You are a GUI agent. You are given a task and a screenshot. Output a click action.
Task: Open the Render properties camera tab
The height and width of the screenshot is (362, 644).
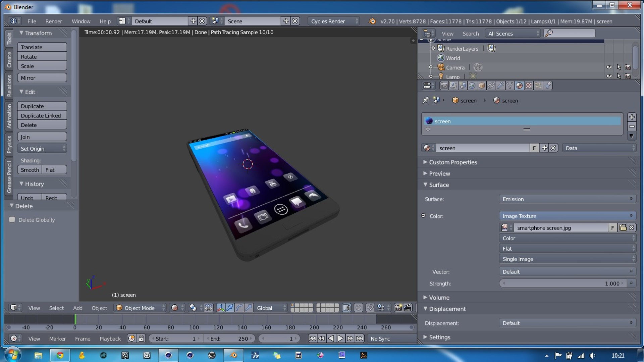click(444, 86)
